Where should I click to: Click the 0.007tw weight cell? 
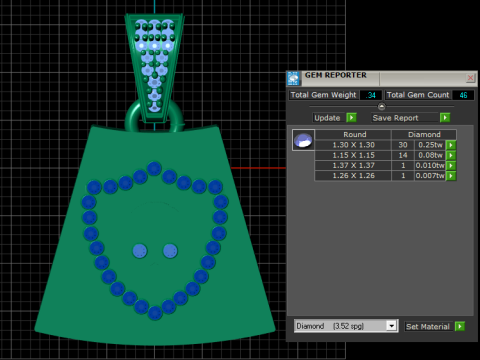tap(430, 176)
